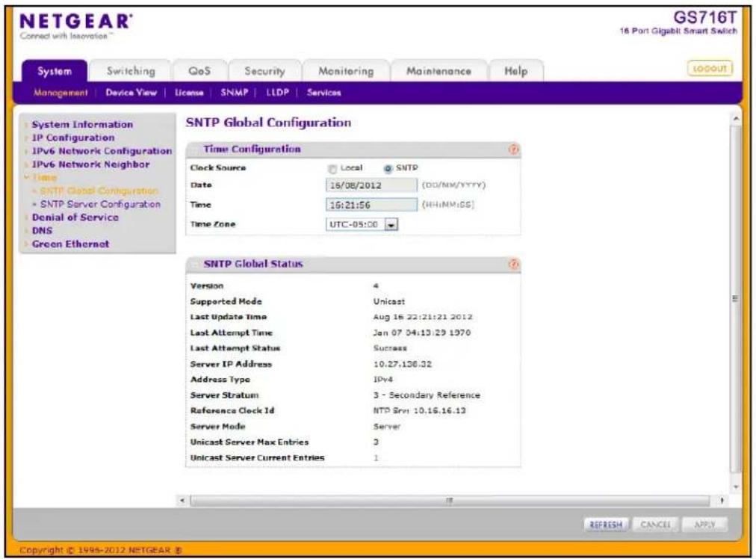Click the Date input field
This screenshot has width=756, height=559.
click(371, 185)
